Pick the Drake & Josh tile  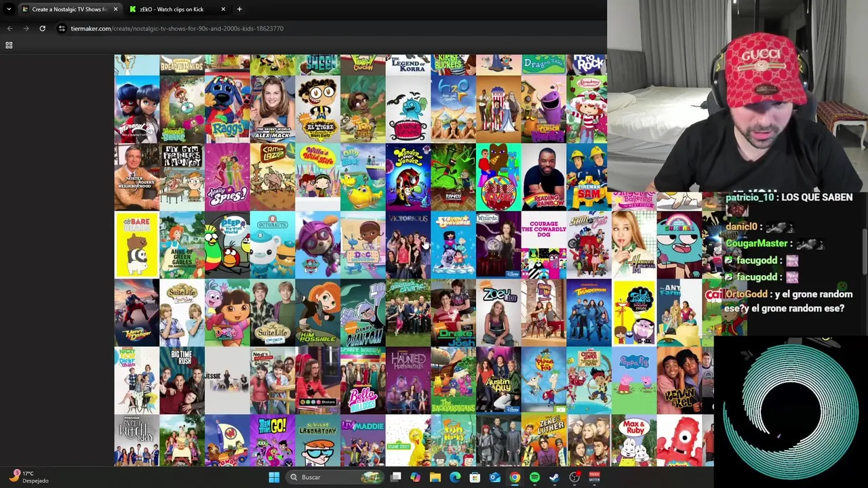click(453, 312)
